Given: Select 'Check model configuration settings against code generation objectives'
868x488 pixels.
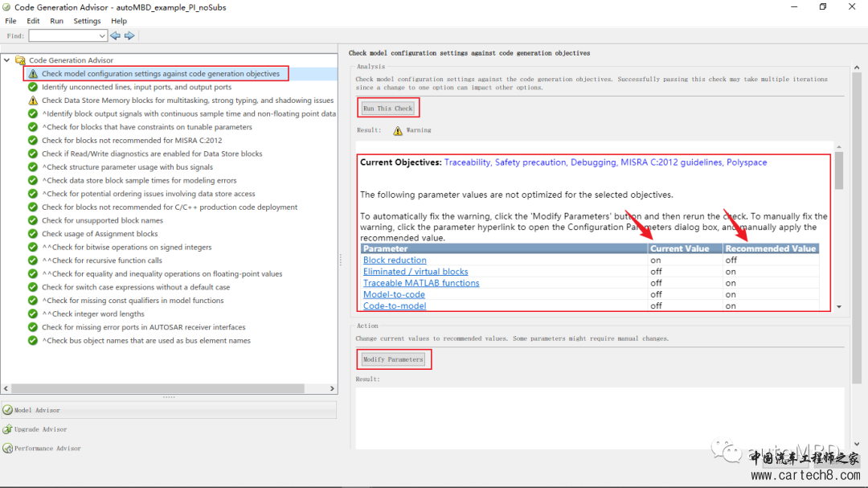Looking at the screenshot, I should 161,73.
